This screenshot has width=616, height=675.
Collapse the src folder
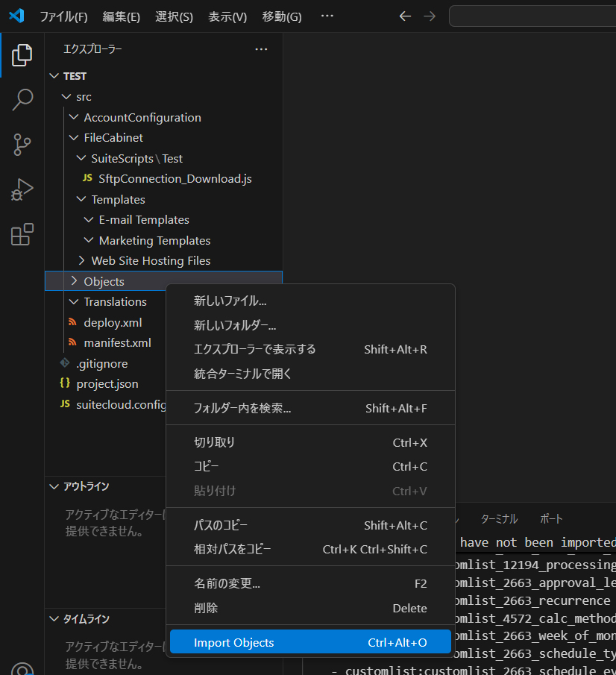pyautogui.click(x=66, y=97)
